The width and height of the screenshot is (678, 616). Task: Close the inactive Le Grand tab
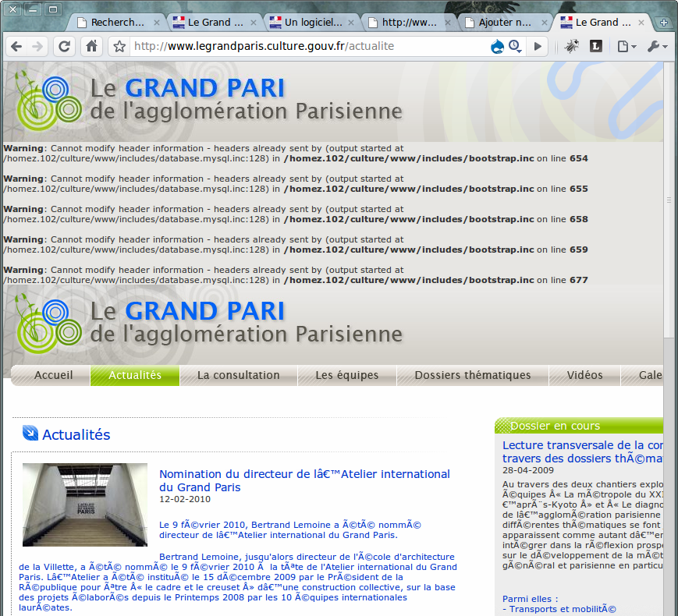(254, 23)
